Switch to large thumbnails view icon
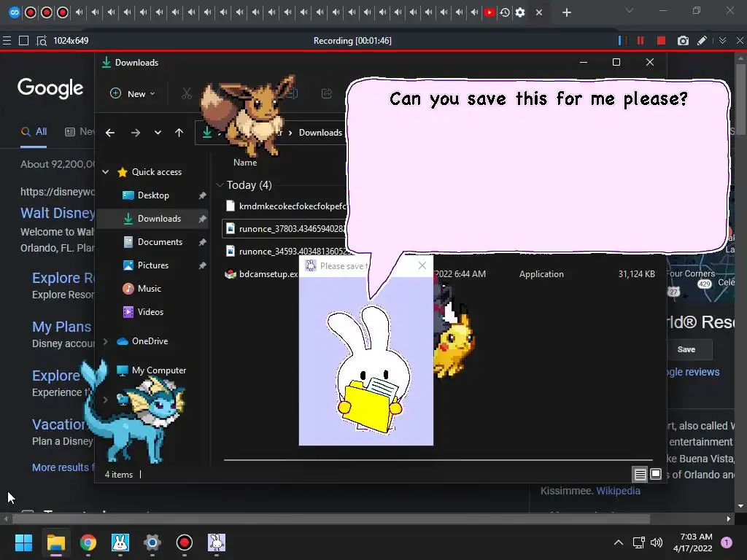Screen dimensions: 747x560 pyautogui.click(x=656, y=474)
